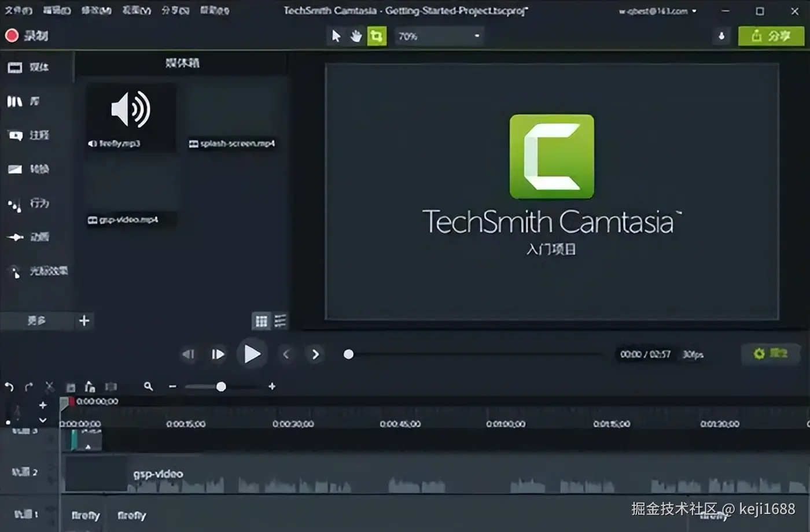Image resolution: width=810 pixels, height=532 pixels.
Task: Click the Track 2 label
Action: [x=26, y=472]
